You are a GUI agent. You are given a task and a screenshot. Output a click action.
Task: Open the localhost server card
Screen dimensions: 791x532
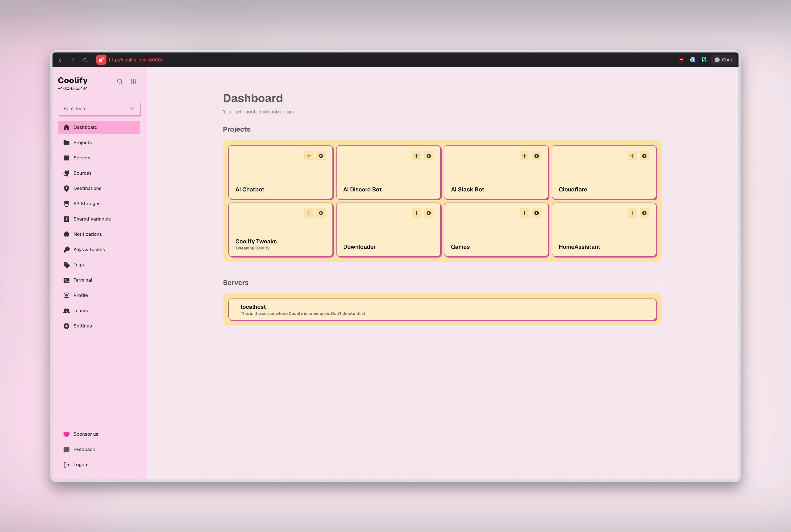[x=441, y=309]
